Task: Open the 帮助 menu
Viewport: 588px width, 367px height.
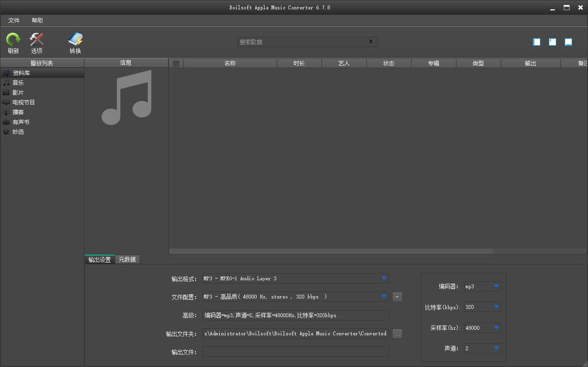Action: click(x=37, y=21)
